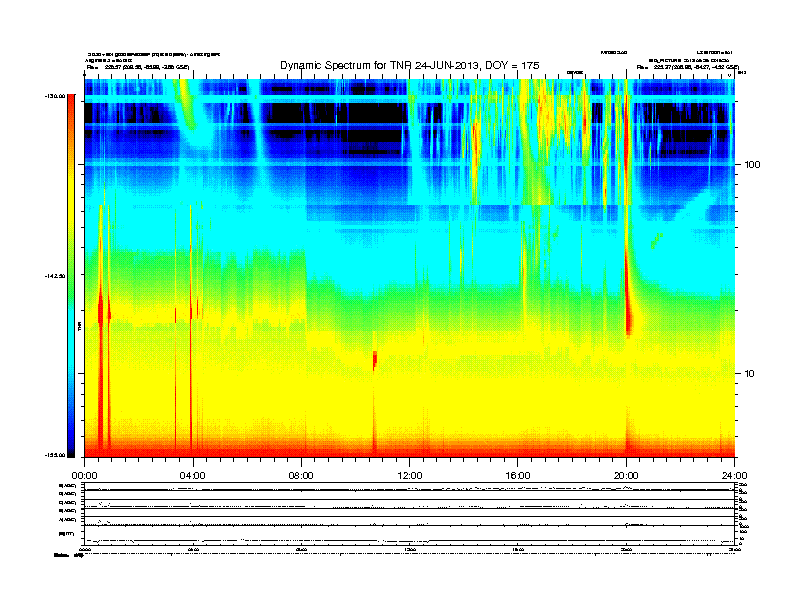Image resolution: width=792 pixels, height=612 pixels.
Task: Click the '20:00' label under the main spectrum
Action: (x=626, y=476)
